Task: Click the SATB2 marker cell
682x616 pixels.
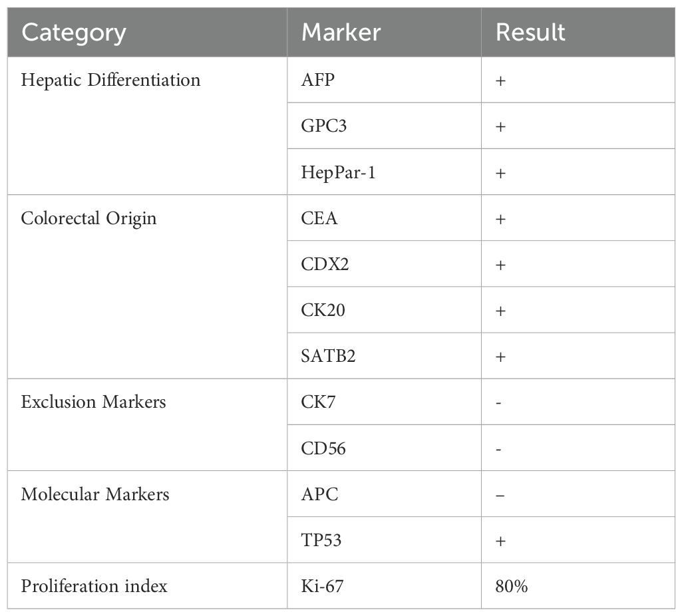Action: (x=329, y=356)
